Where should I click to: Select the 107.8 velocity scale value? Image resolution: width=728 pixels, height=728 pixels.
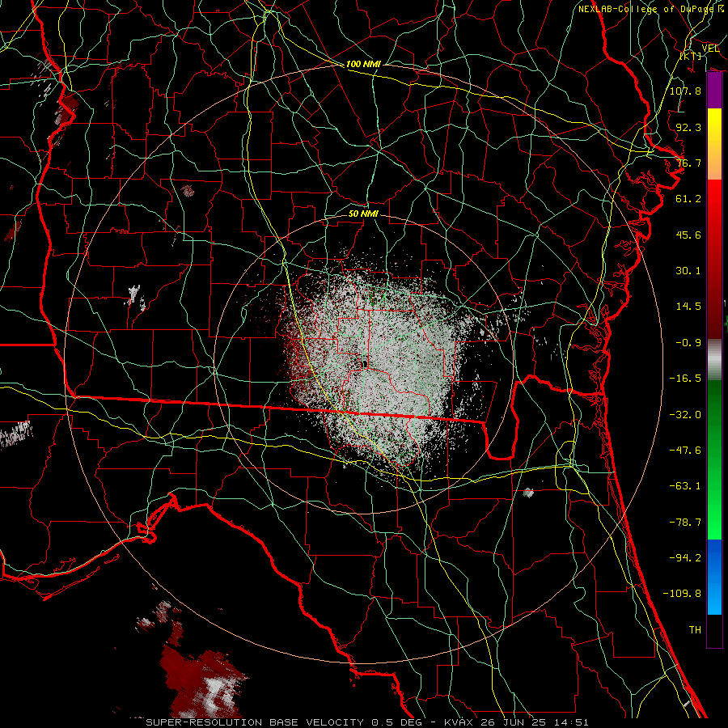(685, 91)
